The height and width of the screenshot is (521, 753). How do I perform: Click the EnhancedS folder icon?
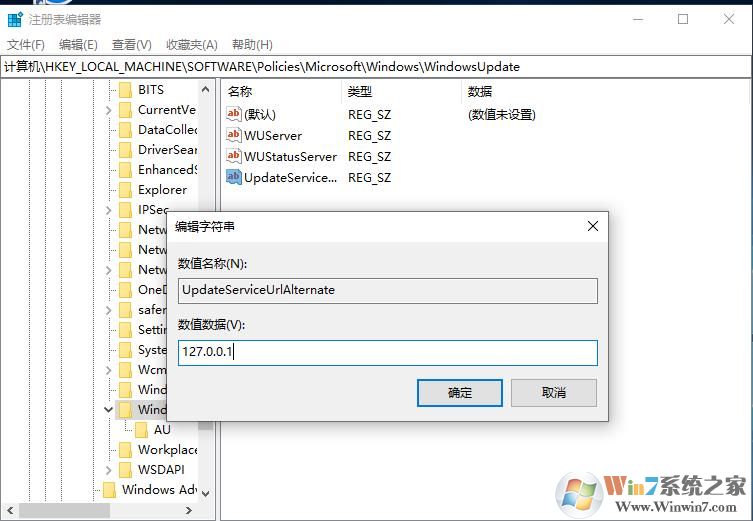coord(125,170)
